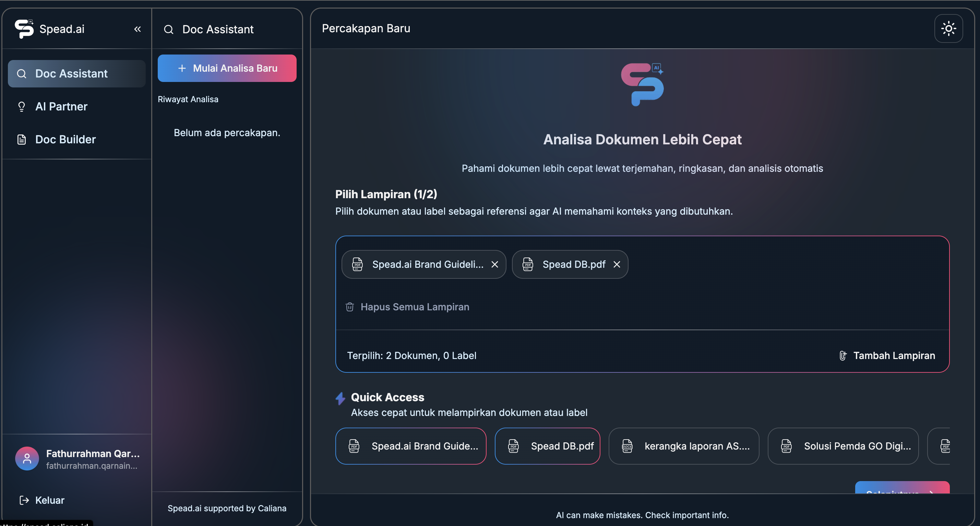Toggle light/dark theme with brightness icon
Image resolution: width=980 pixels, height=526 pixels.
(949, 28)
